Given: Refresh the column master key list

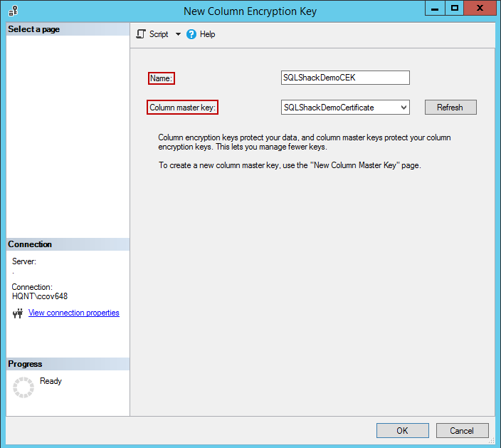Looking at the screenshot, I should coord(450,107).
